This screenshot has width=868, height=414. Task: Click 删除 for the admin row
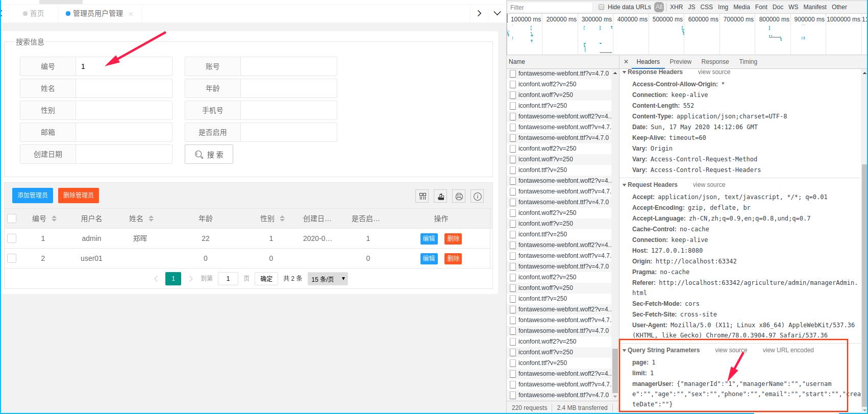click(x=453, y=238)
